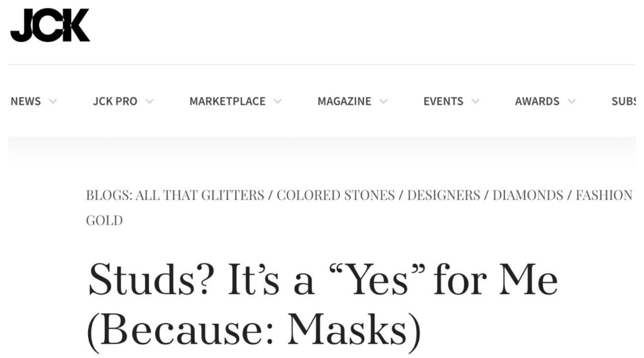Click the partially visible Subscribe menu

click(x=624, y=101)
